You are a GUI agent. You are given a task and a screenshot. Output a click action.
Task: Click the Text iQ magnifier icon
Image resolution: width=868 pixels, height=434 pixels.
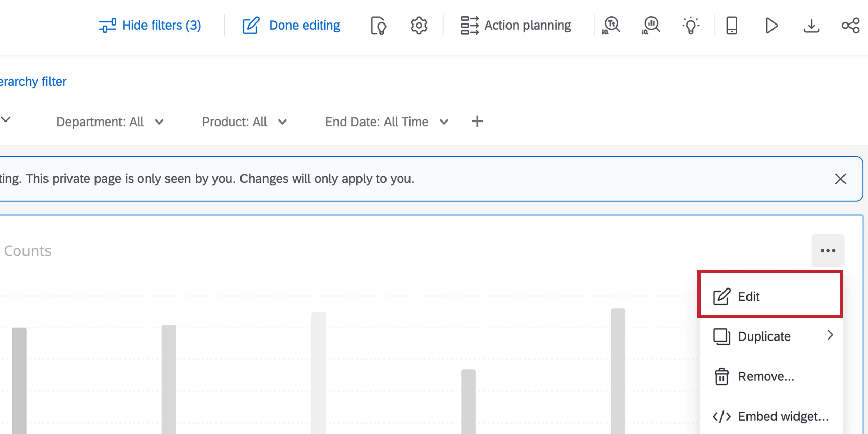click(x=611, y=25)
